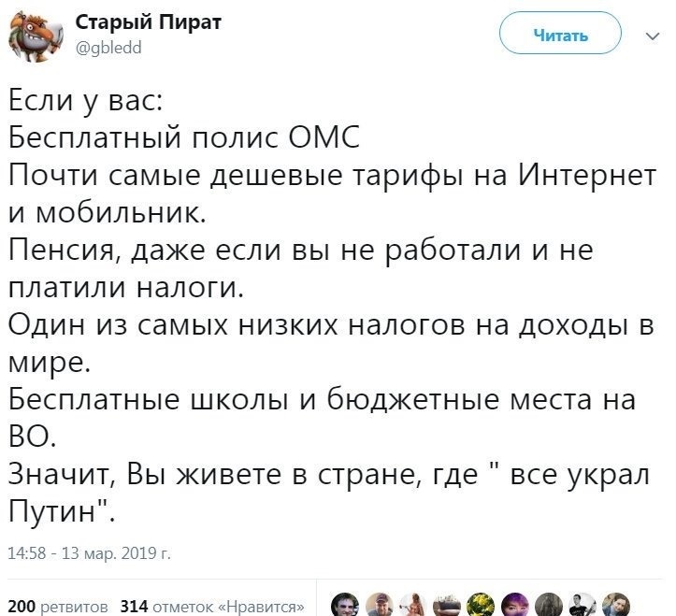Click the tweet line "Бесплатный полис ОМС"
Screen dimensions: 676x616
point(185,139)
